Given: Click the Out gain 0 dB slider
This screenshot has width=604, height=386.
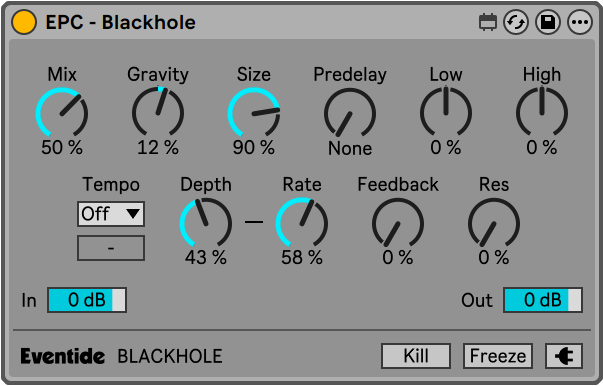Looking at the screenshot, I should [543, 300].
